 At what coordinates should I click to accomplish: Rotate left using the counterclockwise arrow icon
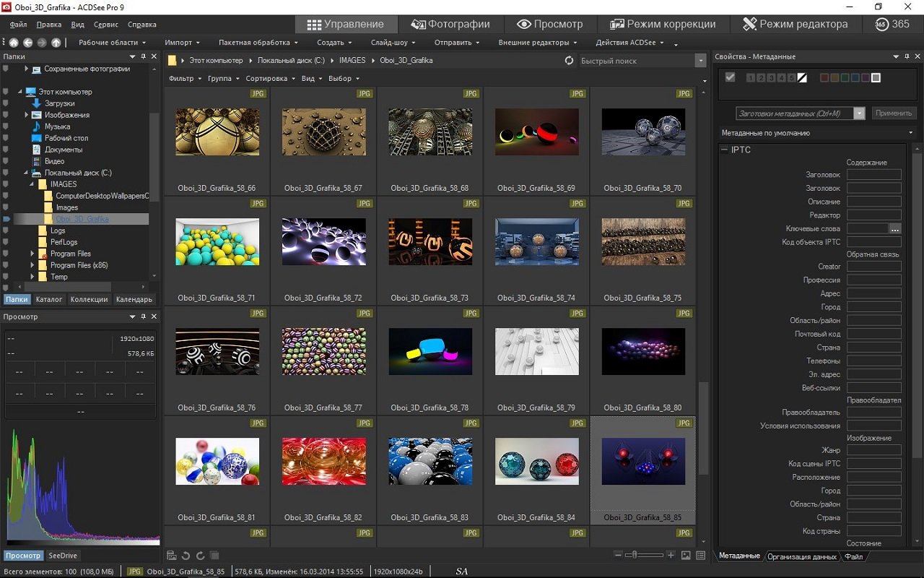point(186,556)
